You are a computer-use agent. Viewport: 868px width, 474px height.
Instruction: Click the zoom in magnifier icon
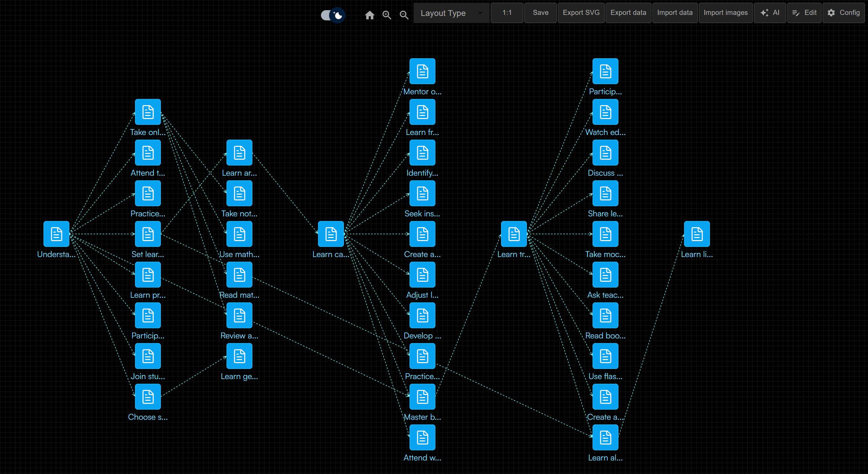tap(387, 15)
